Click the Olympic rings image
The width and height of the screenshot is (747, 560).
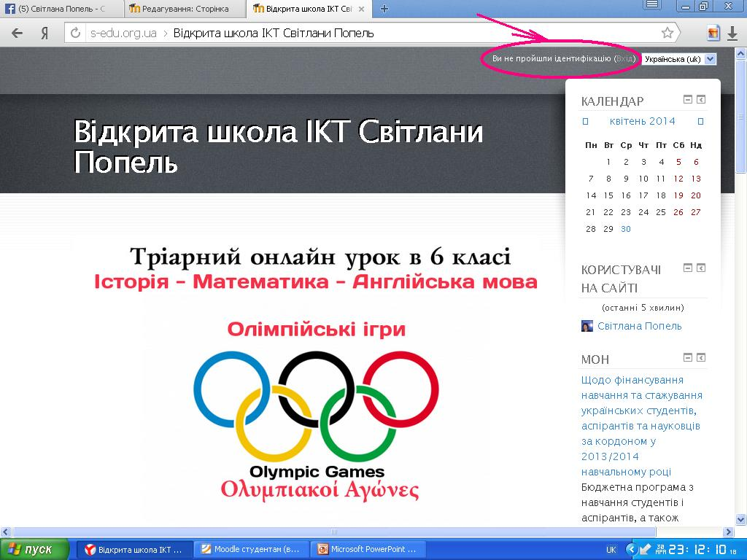pos(317,407)
